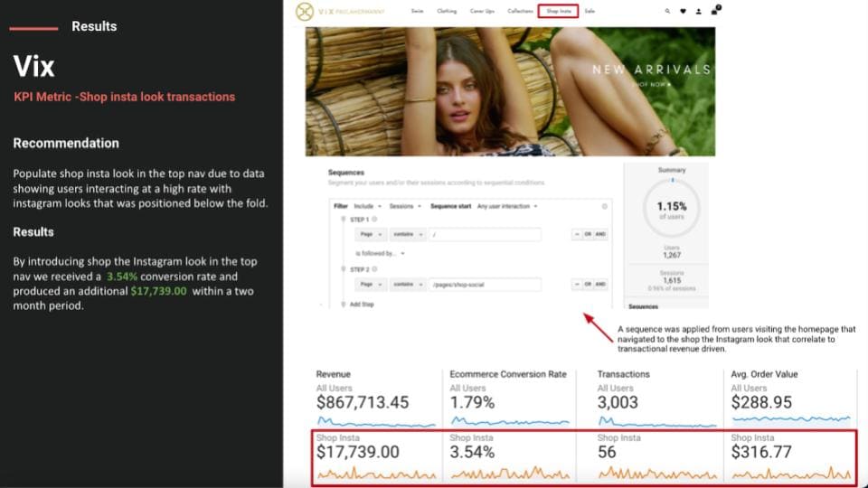Click the Ecommerce Conversion Rate label
Screen dimensions: 868x488
point(508,374)
